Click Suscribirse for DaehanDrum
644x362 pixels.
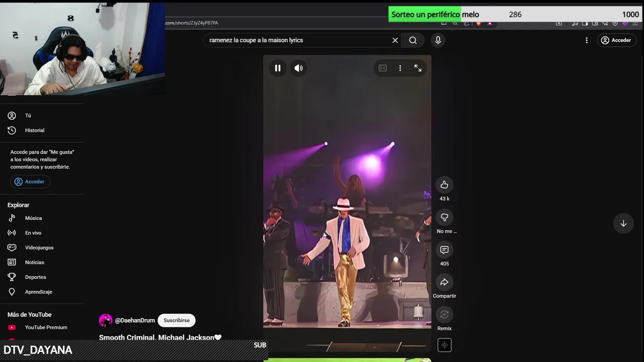click(x=177, y=320)
